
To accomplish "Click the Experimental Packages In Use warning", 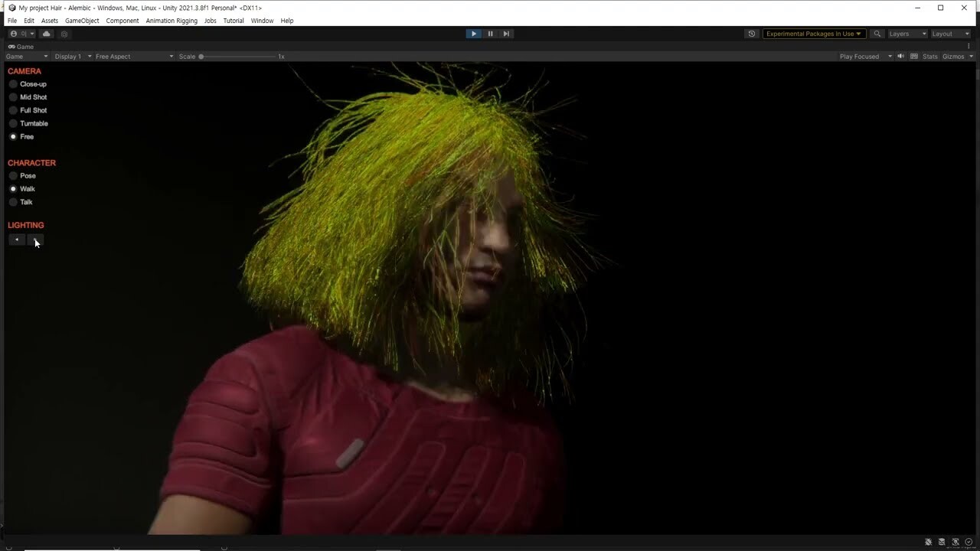I will (812, 34).
